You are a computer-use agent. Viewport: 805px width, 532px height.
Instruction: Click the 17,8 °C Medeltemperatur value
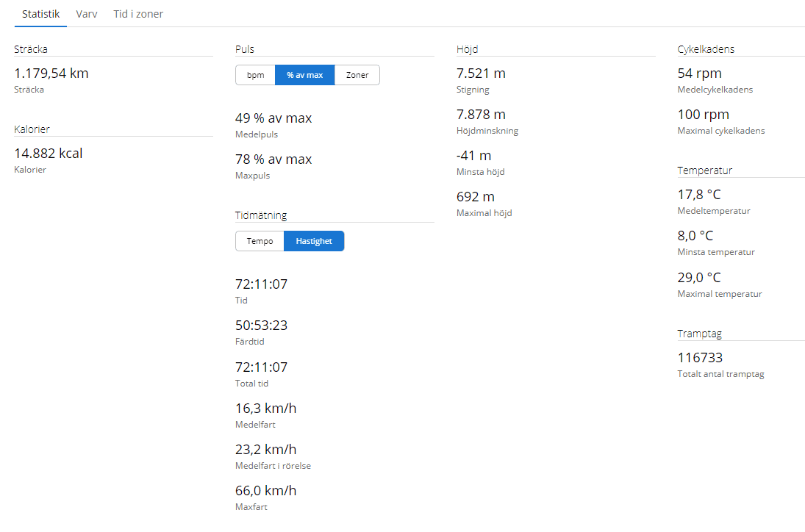point(699,195)
